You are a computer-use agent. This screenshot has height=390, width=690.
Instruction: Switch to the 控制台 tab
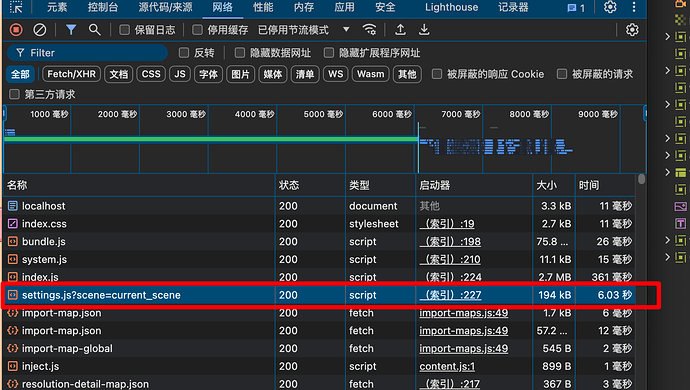(103, 7)
